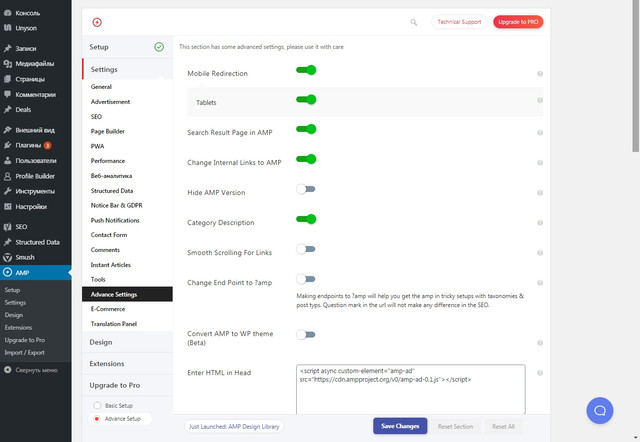Click the Медиафайлы media icon
Screen dimensions: 640x442
tap(7, 64)
